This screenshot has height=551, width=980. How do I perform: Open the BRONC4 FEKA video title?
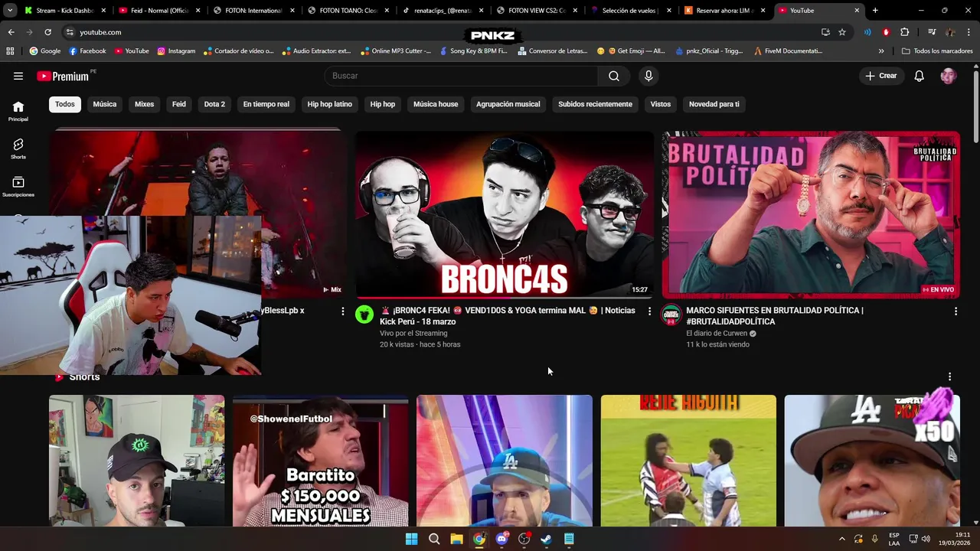point(507,316)
